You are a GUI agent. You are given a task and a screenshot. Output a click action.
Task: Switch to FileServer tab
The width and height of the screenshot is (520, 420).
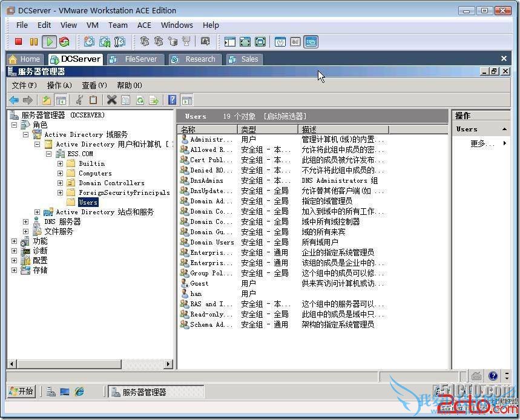[136, 59]
